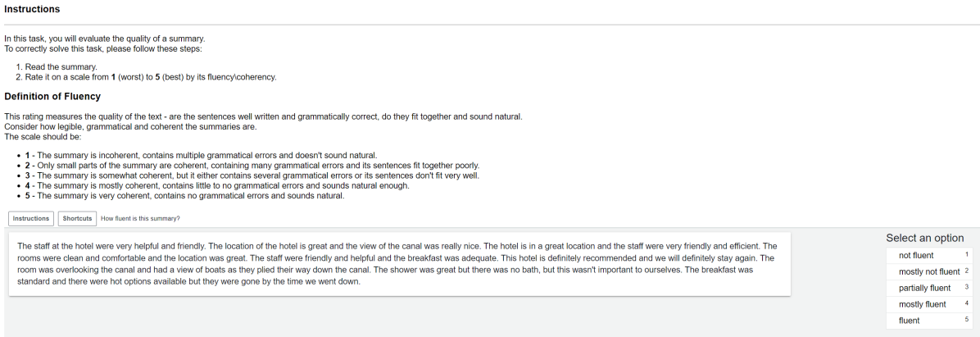Click the hotel summary text card
The width and height of the screenshot is (980, 337).
coord(399,263)
